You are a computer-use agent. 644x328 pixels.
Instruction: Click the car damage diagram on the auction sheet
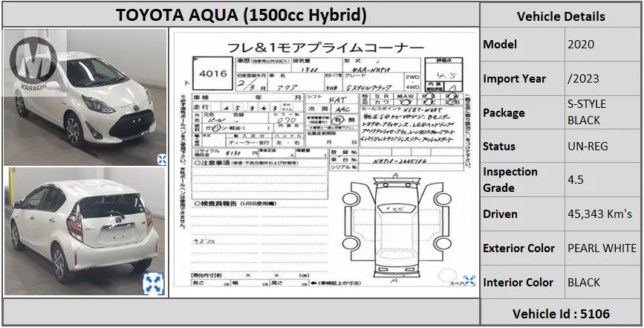click(x=397, y=228)
